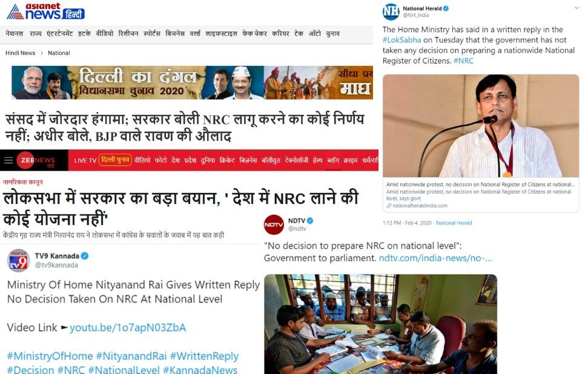Click the Asianet News Hindi logo
This screenshot has width=588, height=374.
click(x=45, y=11)
